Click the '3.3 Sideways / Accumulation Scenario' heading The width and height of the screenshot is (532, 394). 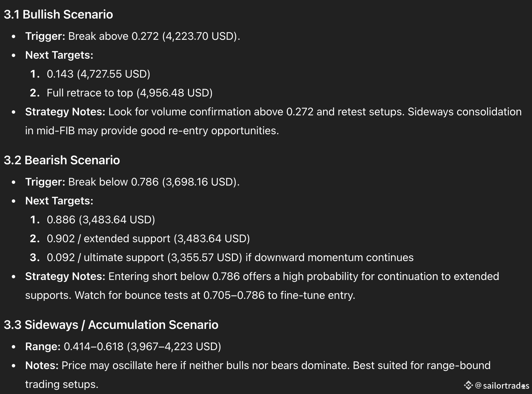[x=111, y=325]
